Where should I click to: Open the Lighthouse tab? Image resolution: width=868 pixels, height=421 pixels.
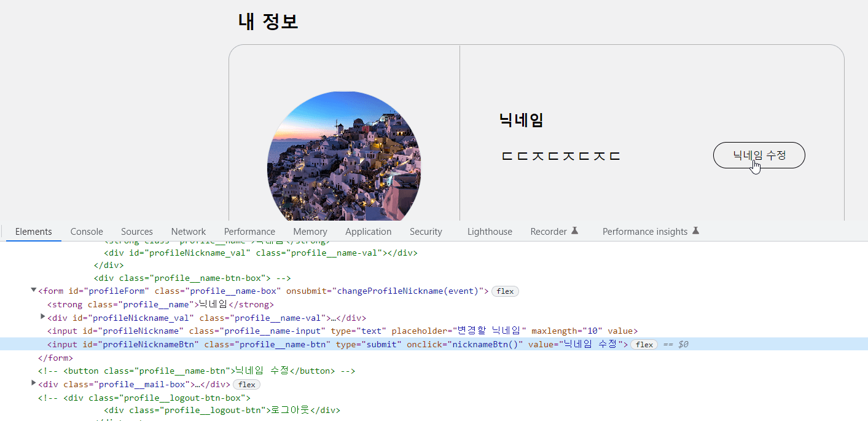click(x=490, y=232)
